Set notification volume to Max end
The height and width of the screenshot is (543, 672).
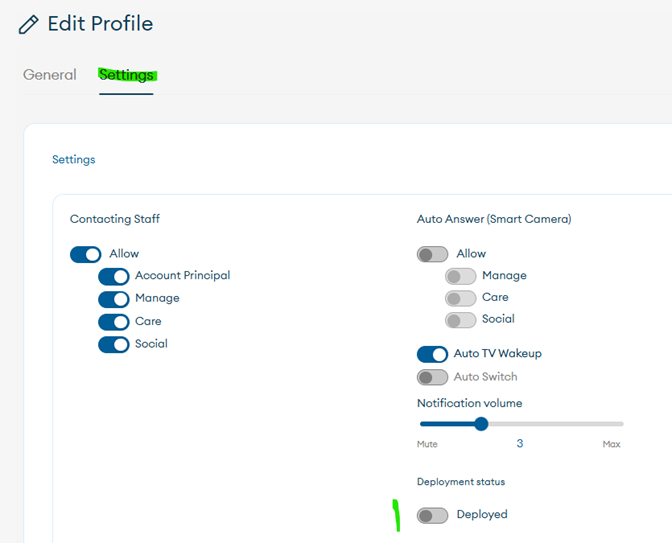point(622,424)
